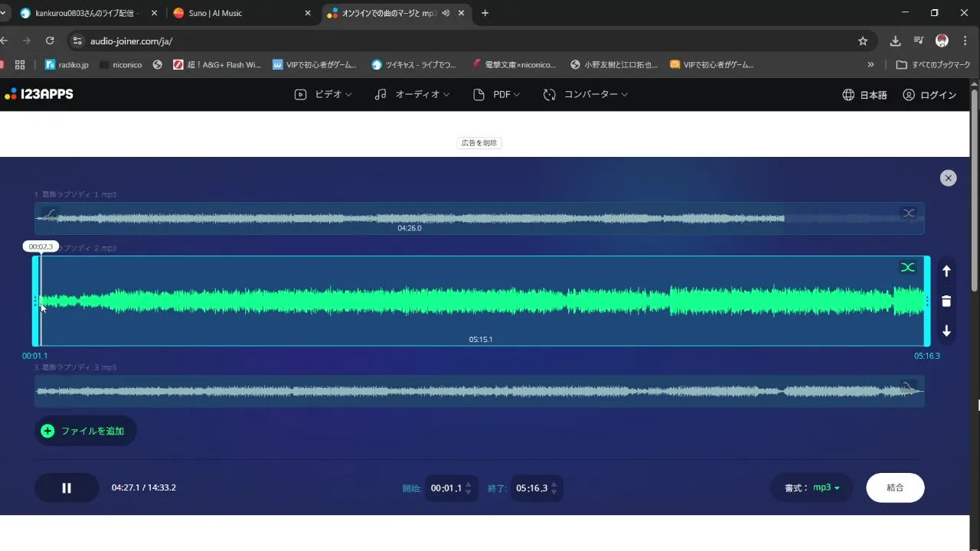Open a new browser tab
The image size is (980, 551).
point(485,13)
